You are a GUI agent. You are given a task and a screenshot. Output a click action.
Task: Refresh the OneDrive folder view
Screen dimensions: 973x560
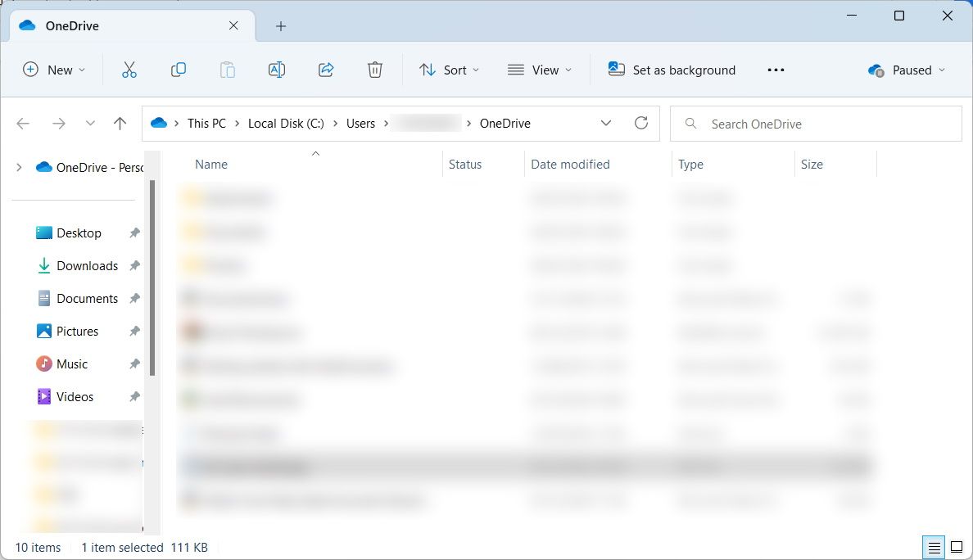click(x=641, y=124)
